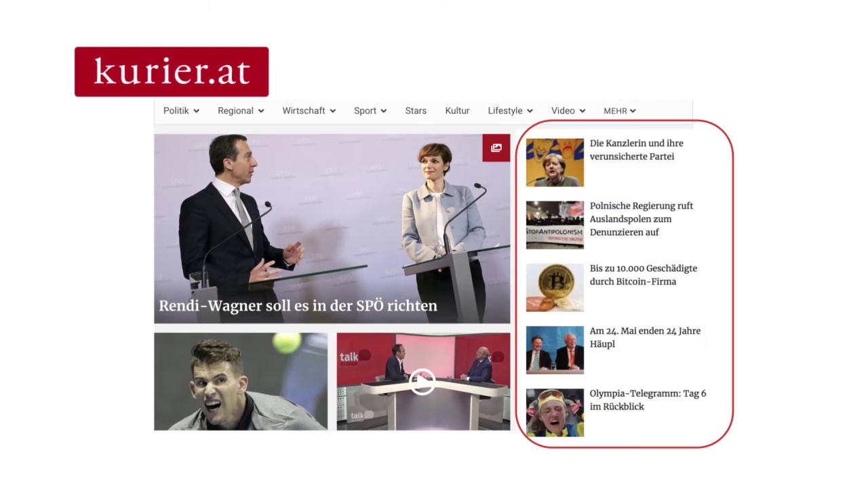Open the photo gallery icon on main story

[496, 148]
